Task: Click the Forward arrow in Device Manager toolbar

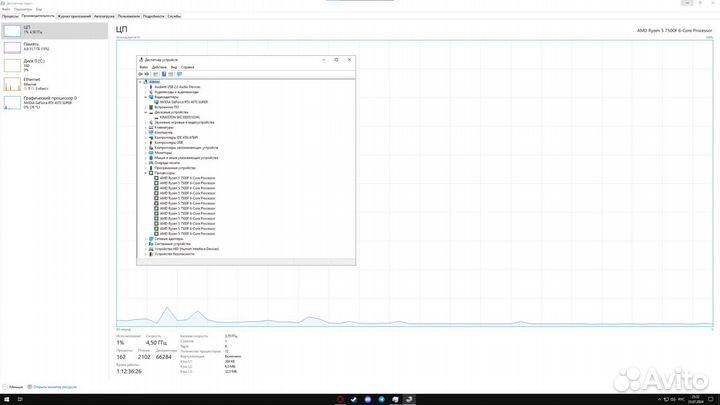Action: [x=148, y=73]
